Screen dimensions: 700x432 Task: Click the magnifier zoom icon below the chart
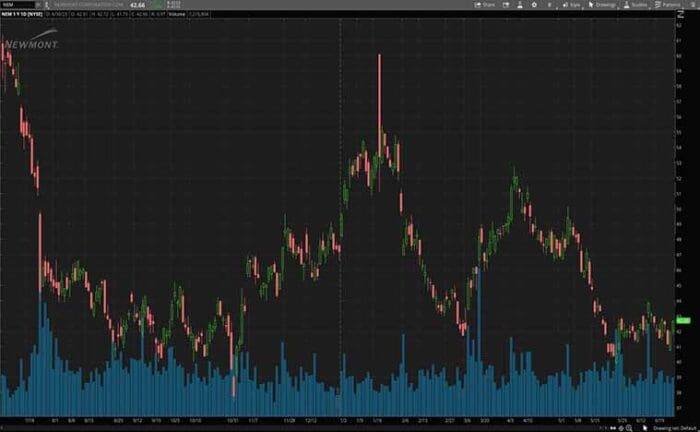(x=629, y=428)
